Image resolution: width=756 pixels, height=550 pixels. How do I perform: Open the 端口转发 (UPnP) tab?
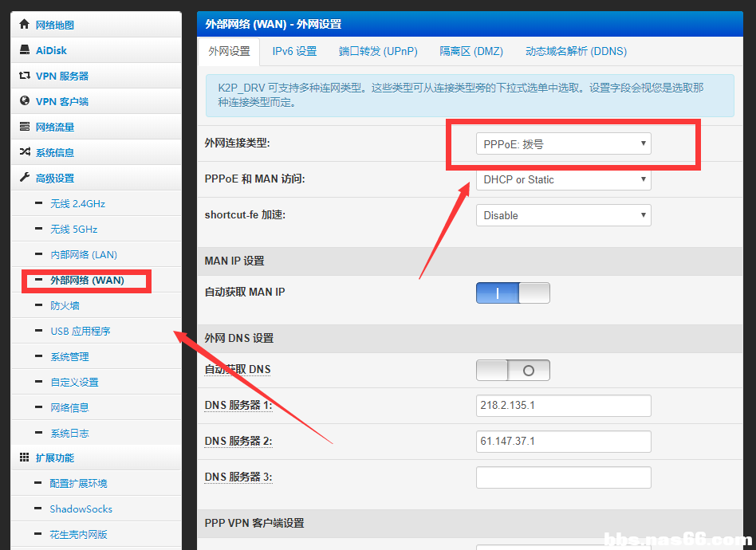378,51
